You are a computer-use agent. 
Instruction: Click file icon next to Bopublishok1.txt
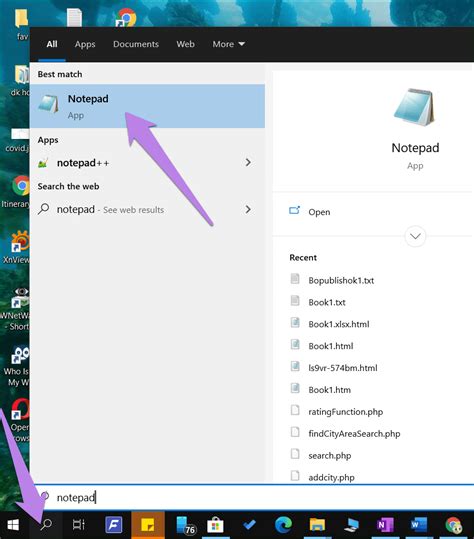(x=295, y=279)
